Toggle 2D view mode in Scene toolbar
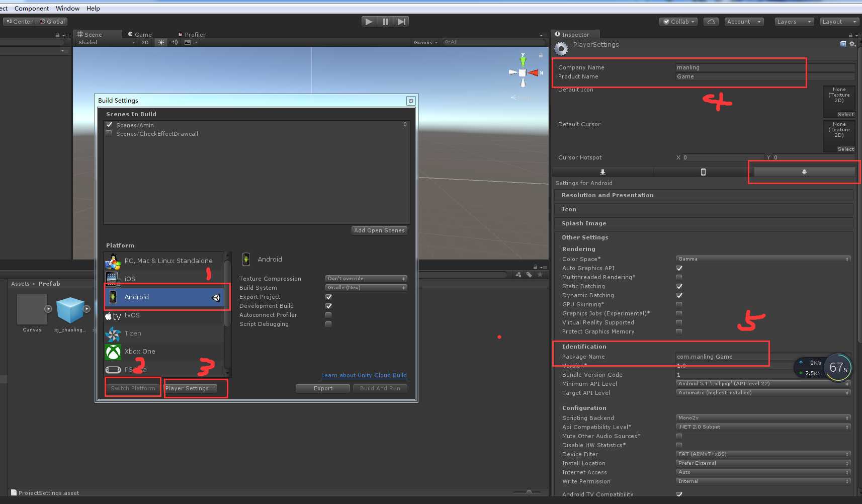Viewport: 862px width, 504px height. (x=145, y=42)
